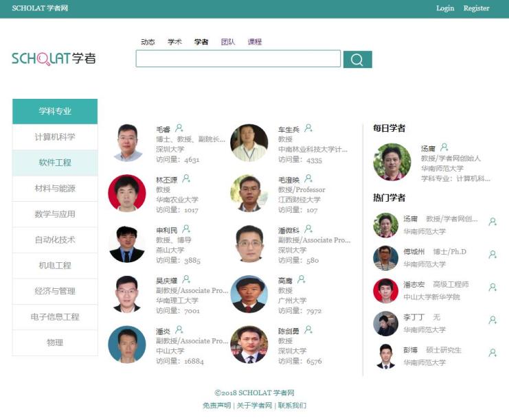The image size is (509, 420).
Task: Select the 课程 search tab
Action: tap(254, 42)
